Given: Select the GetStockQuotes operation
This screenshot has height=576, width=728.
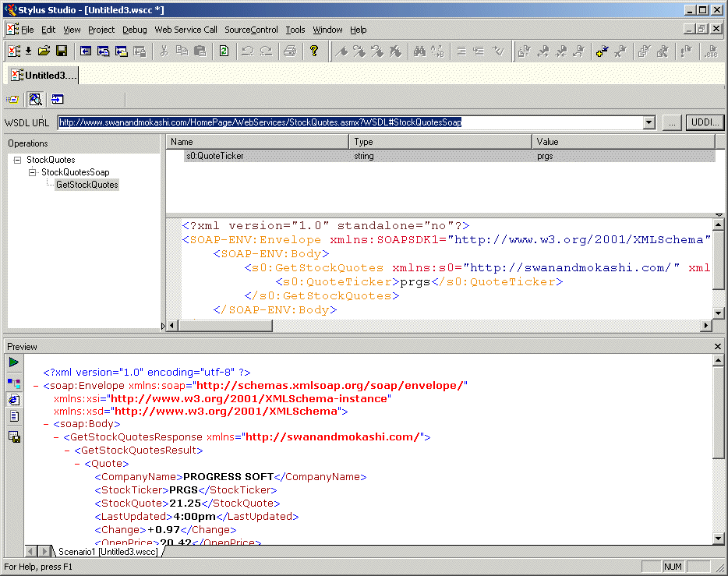Looking at the screenshot, I should pos(87,185).
